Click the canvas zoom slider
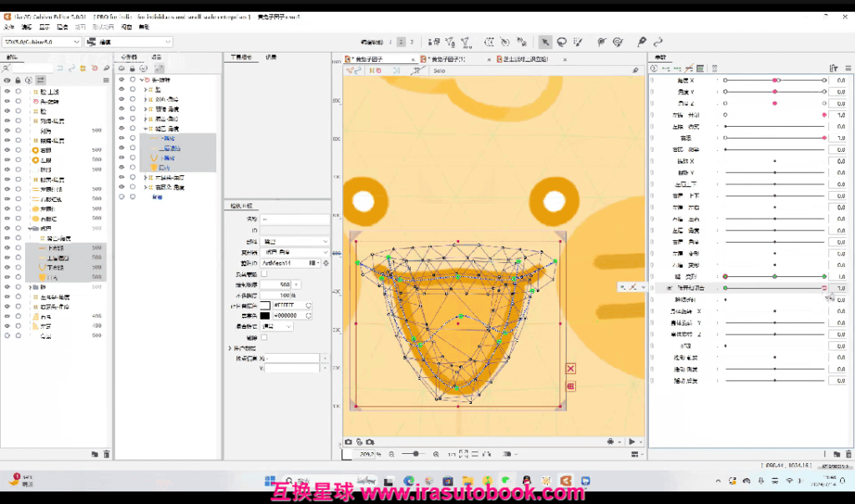This screenshot has width=855, height=504. pos(414,454)
